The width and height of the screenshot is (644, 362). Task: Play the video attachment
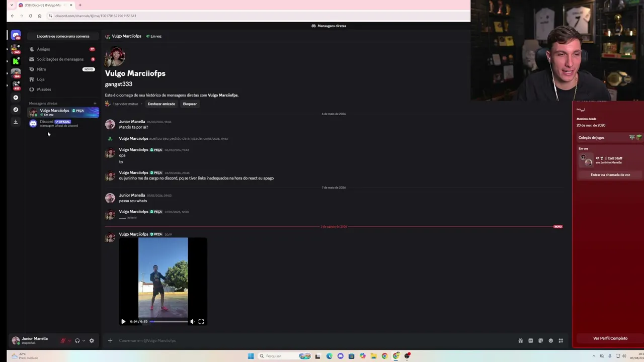pyautogui.click(x=123, y=321)
